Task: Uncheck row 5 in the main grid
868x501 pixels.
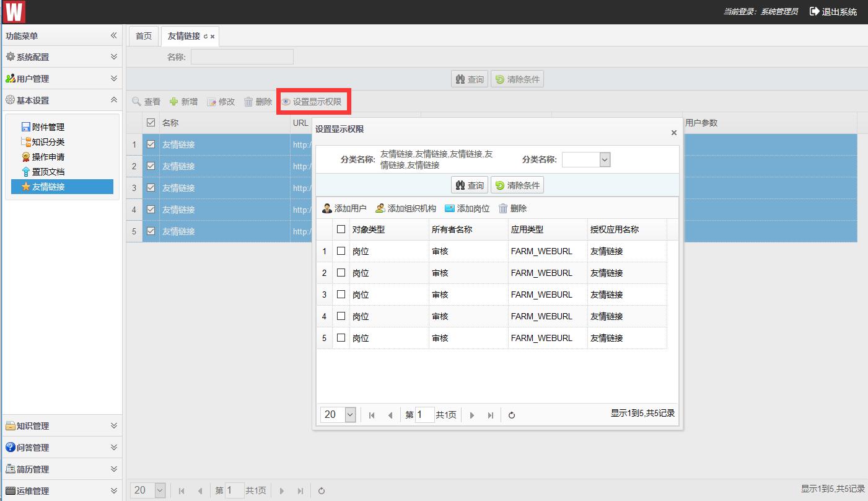Action: 151,231
